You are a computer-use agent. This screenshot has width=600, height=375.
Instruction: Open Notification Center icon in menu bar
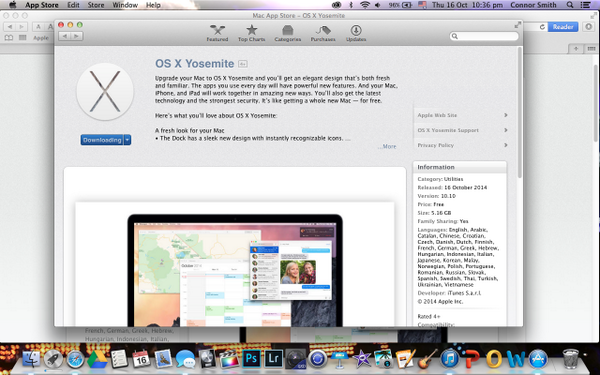pos(585,5)
